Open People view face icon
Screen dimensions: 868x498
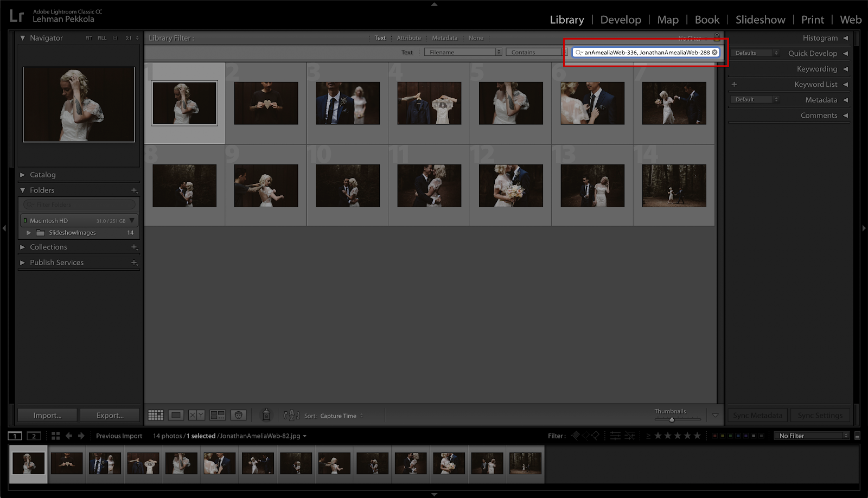coord(238,415)
